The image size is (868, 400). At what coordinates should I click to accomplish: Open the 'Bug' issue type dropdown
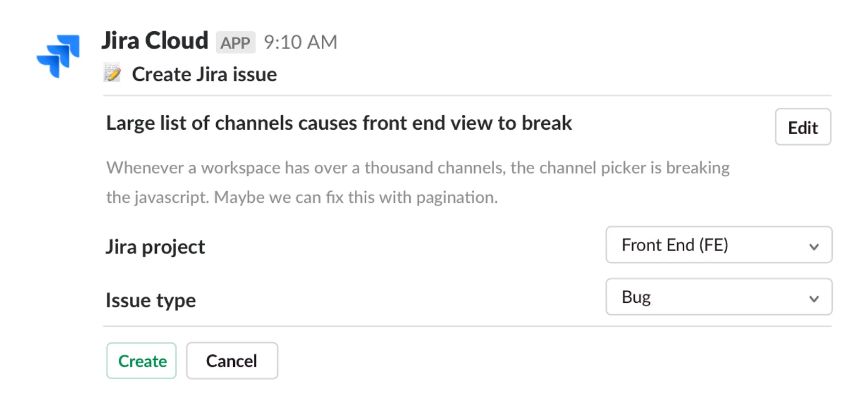coord(710,297)
